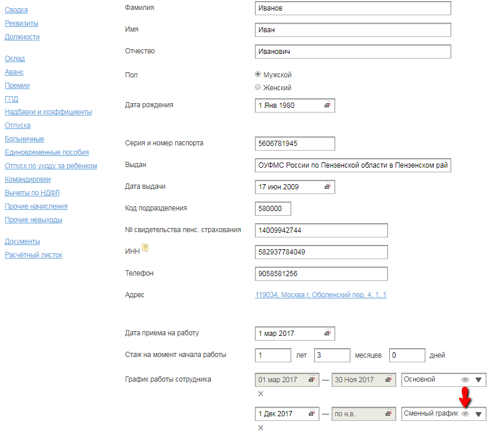Open calendar icon in 30 Ноя 2017 field
The image size is (504, 435).
[389, 379]
